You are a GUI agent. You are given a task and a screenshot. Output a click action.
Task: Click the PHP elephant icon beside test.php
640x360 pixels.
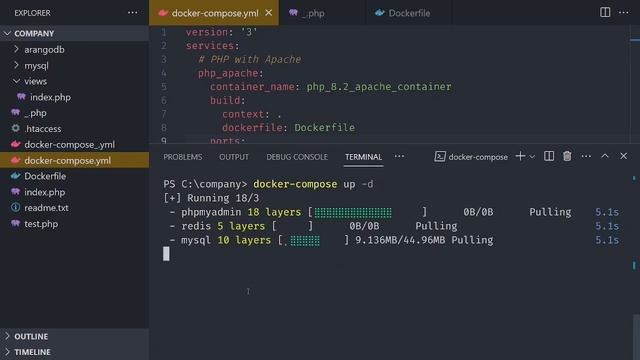pyautogui.click(x=16, y=223)
